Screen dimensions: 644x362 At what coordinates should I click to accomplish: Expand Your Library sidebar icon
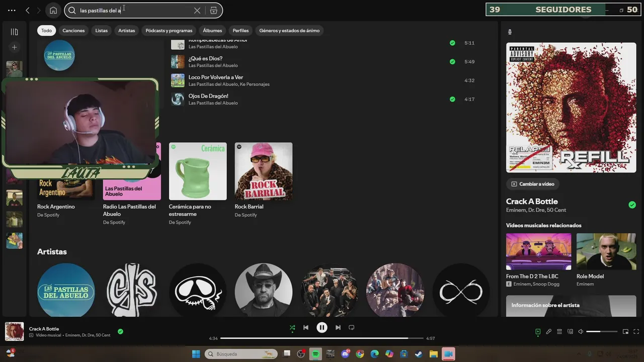point(15,32)
